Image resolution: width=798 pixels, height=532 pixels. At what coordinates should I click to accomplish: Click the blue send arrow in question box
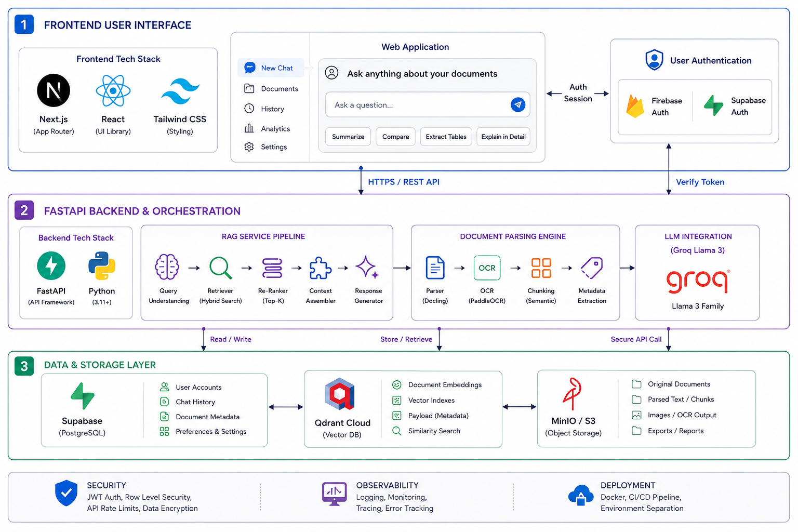point(518,104)
